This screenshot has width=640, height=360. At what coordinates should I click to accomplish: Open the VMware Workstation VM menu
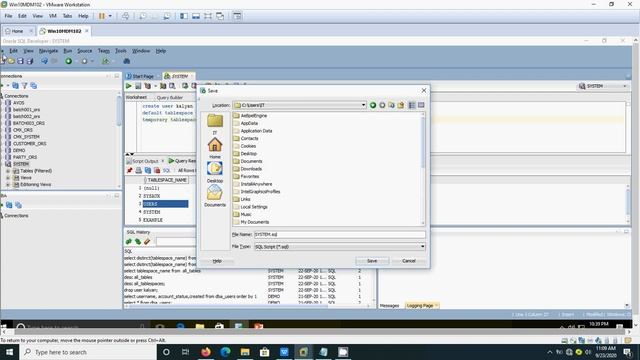(53, 16)
